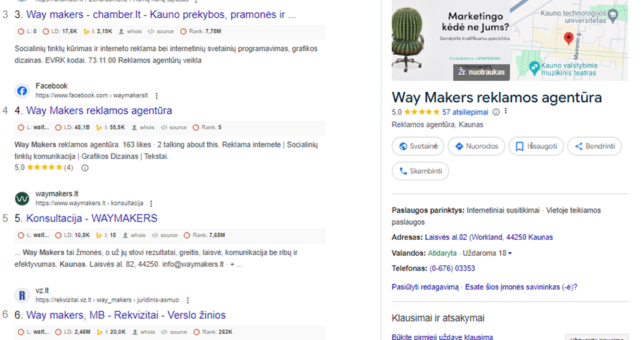
Task: Click the Skambinti call button
Action: (x=420, y=171)
